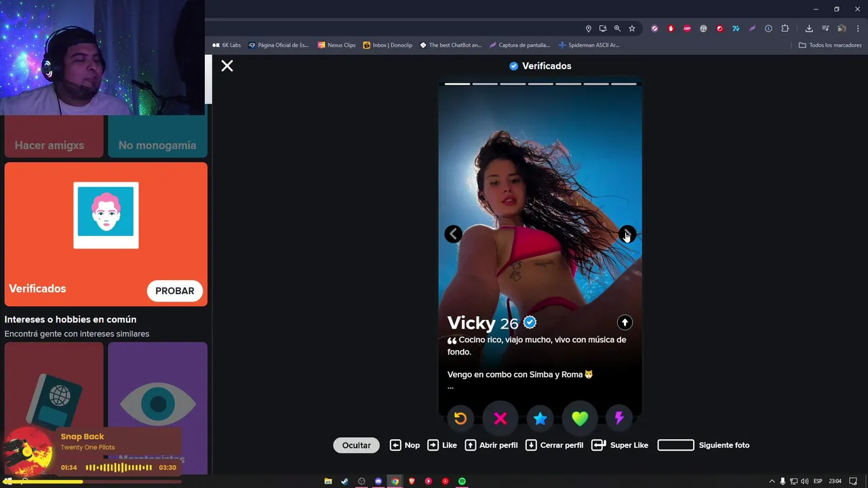Open the No monogamia category card
Screen dimensions: 868x488
157,136
